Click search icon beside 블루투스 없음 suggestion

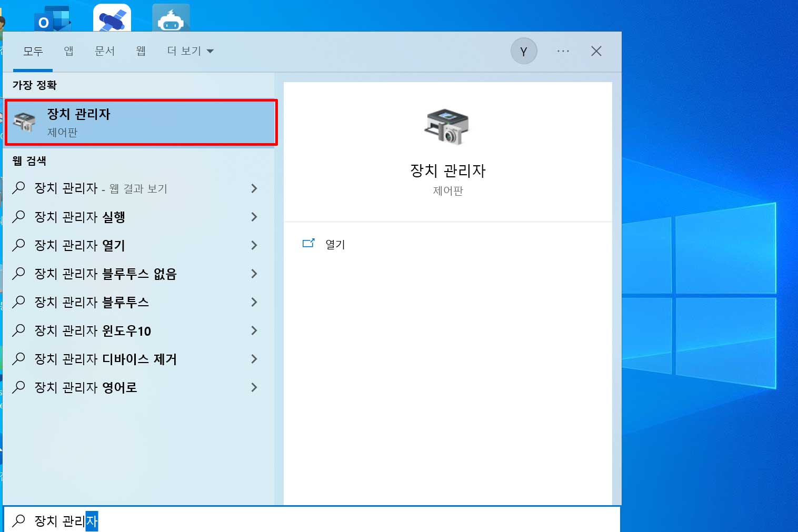click(x=18, y=273)
